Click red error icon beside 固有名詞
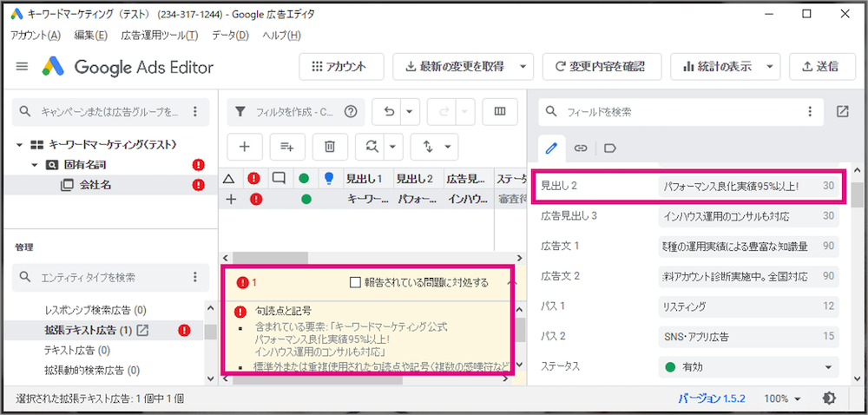The image size is (868, 415). [x=198, y=164]
